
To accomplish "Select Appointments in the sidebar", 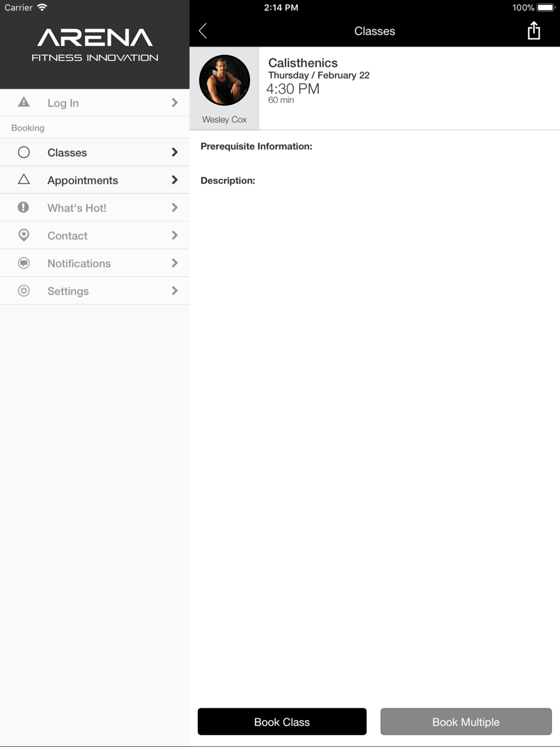I will pos(95,180).
